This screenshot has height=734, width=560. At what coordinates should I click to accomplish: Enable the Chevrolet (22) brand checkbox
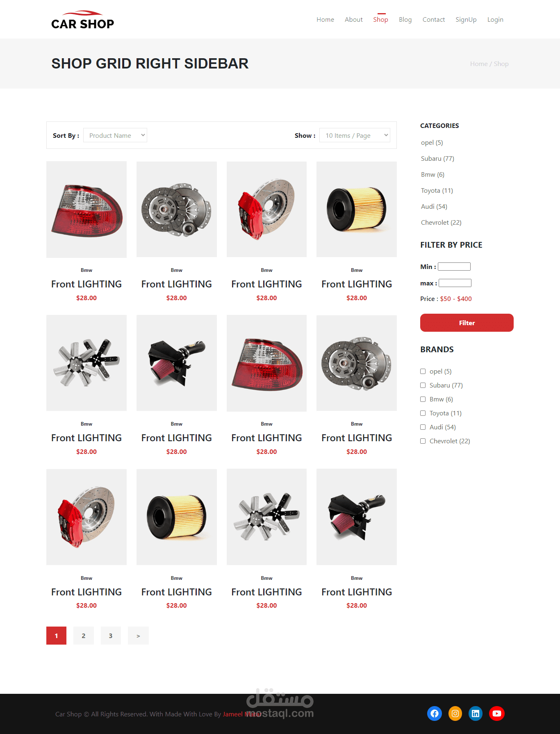[x=423, y=441]
